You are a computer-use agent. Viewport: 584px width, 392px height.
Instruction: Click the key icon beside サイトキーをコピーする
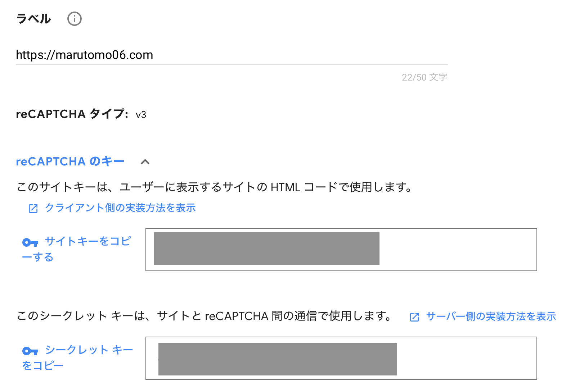[x=30, y=243]
